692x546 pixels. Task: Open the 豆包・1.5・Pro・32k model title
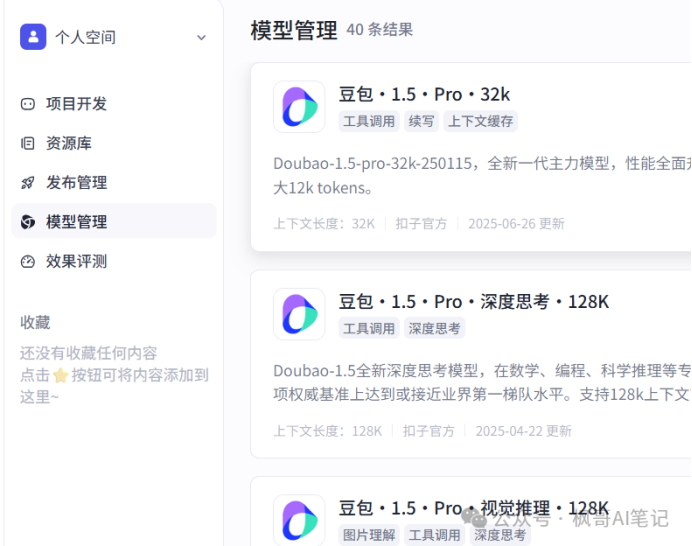coord(424,94)
